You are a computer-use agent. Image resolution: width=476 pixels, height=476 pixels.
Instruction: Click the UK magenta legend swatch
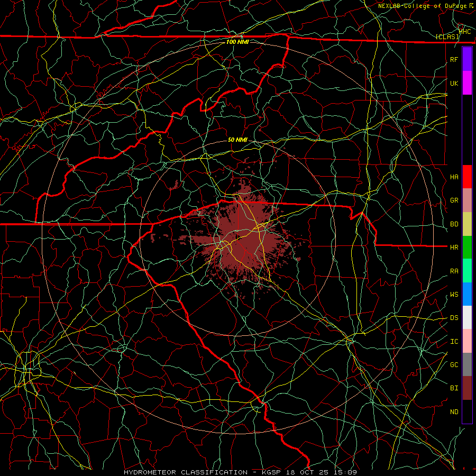click(467, 83)
